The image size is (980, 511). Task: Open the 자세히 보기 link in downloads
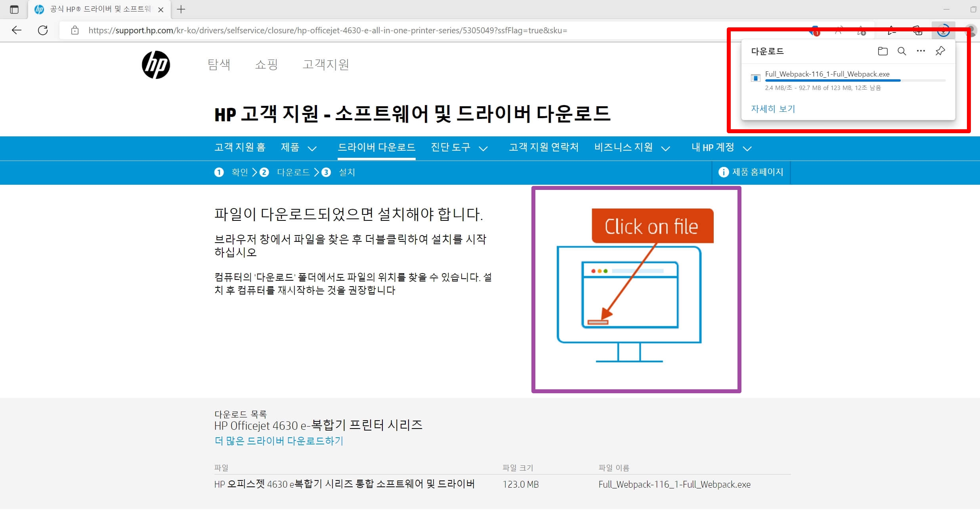[x=772, y=109]
